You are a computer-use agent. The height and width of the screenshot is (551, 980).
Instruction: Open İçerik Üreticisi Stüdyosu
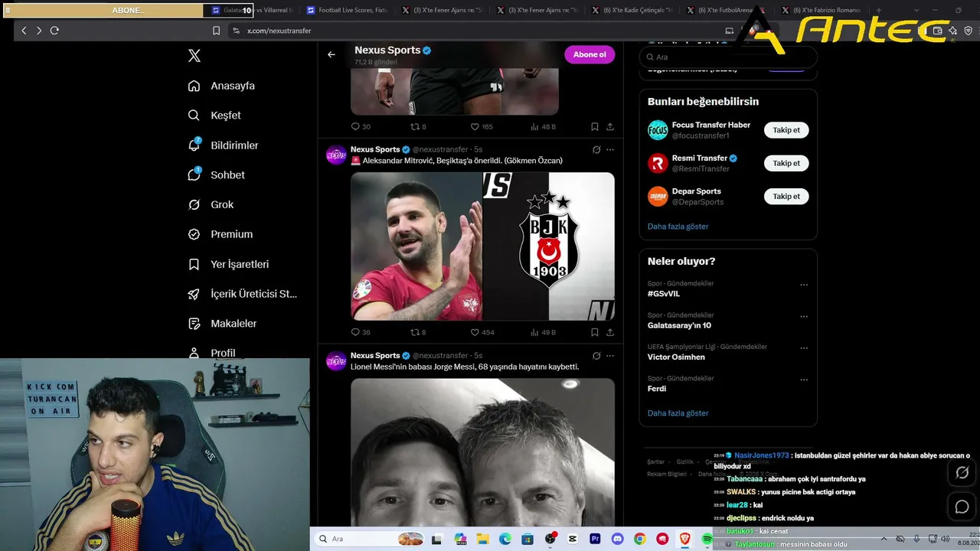(x=242, y=294)
